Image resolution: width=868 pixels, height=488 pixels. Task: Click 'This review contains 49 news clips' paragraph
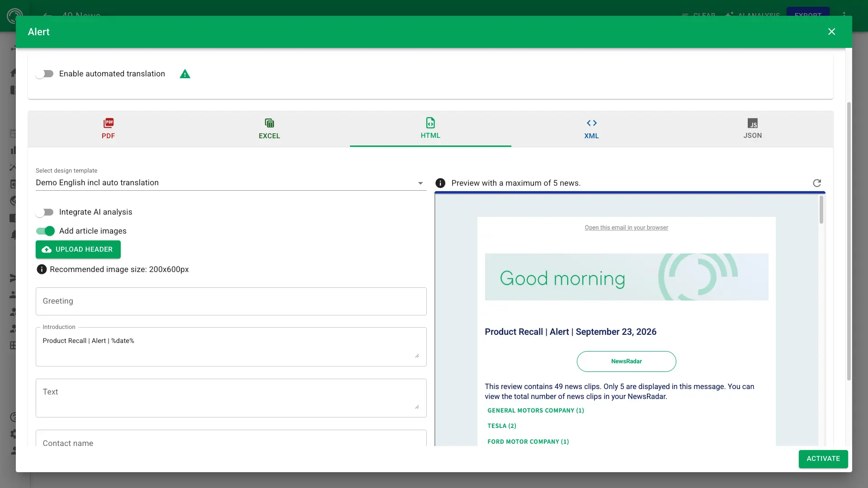click(620, 391)
